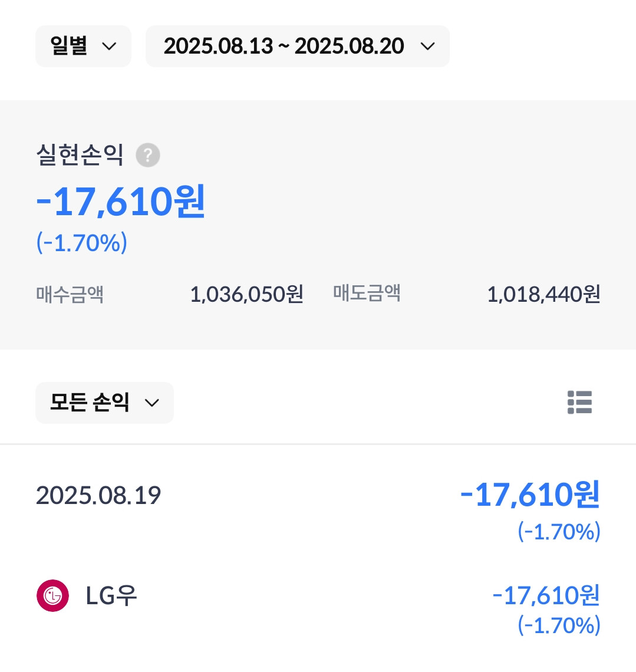Click the 매수금액 label

70,294
